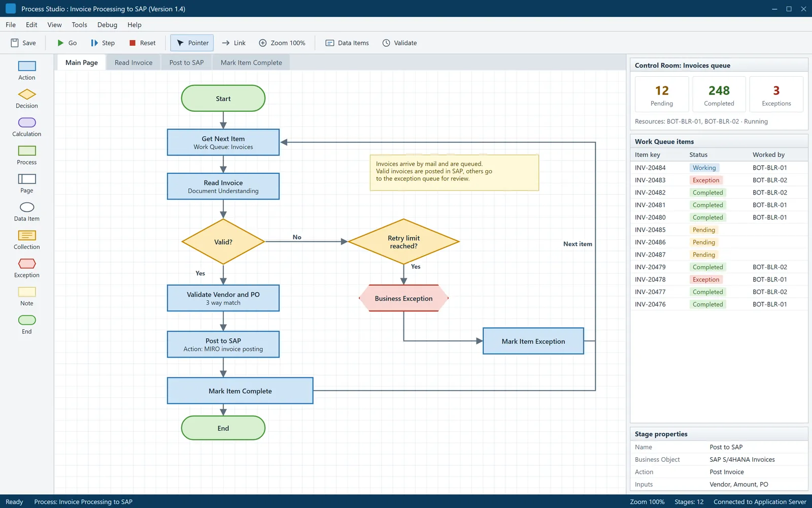The height and width of the screenshot is (508, 812).
Task: Open the File menu
Action: coord(11,25)
